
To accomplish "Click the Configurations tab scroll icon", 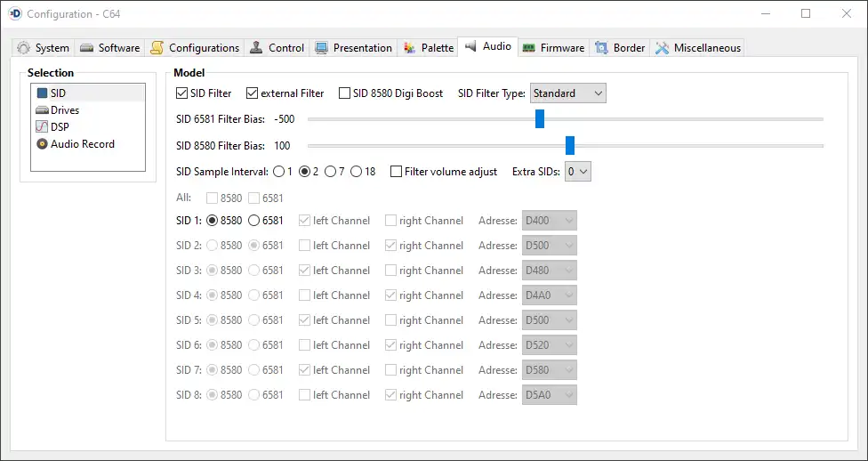I will coord(157,48).
